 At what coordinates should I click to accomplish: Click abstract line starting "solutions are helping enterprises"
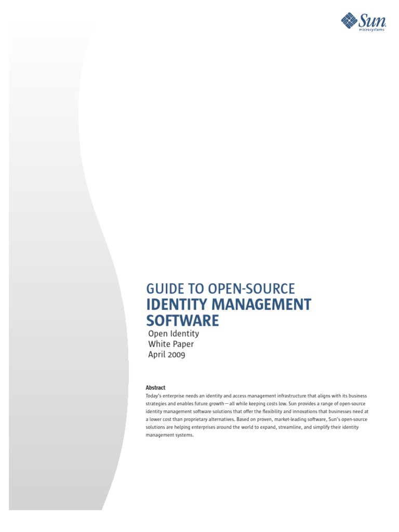tap(252, 427)
